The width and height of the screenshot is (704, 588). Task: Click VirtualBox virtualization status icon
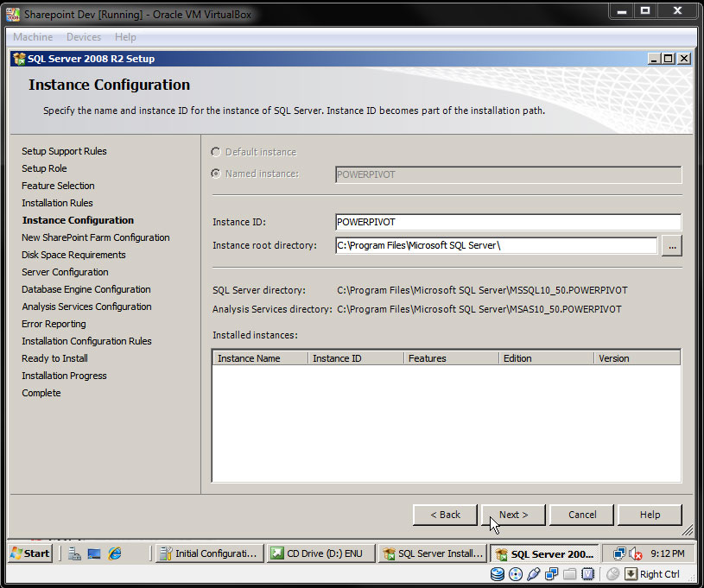click(x=587, y=573)
